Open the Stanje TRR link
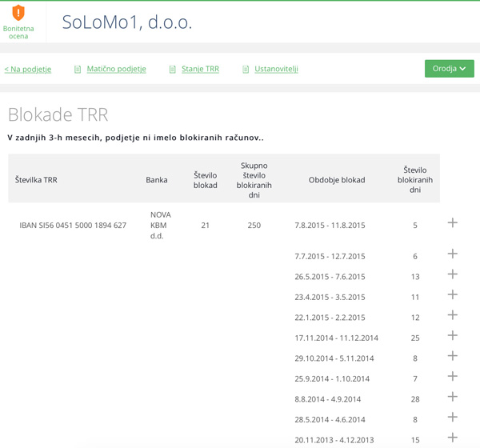The height and width of the screenshot is (448, 480). coord(200,70)
